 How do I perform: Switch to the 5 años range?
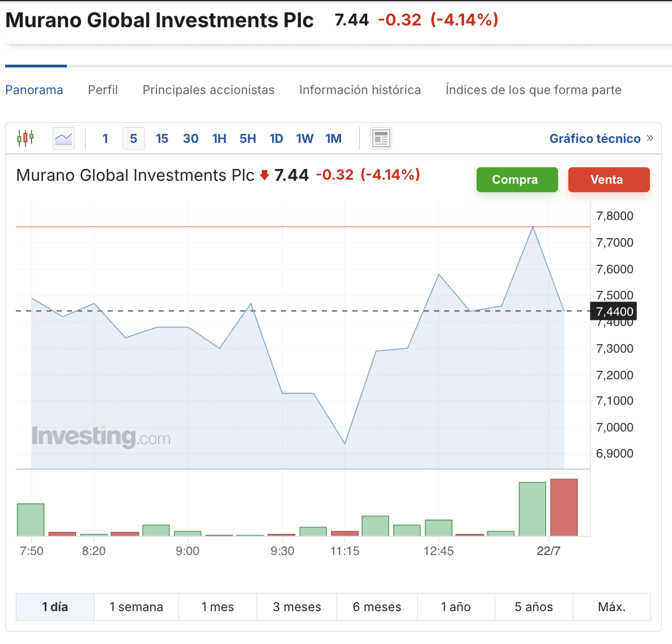(x=534, y=607)
